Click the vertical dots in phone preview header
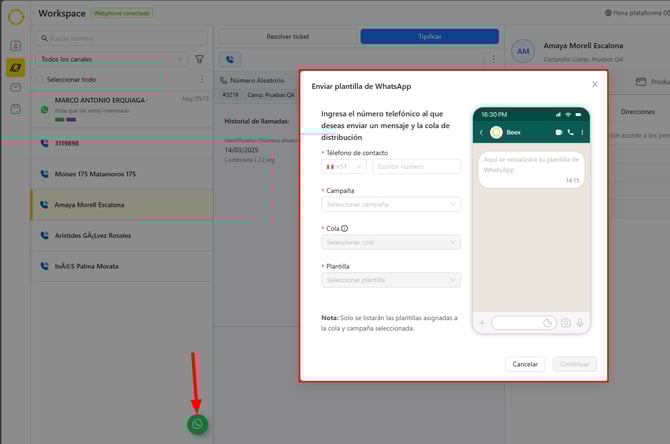 click(x=582, y=132)
